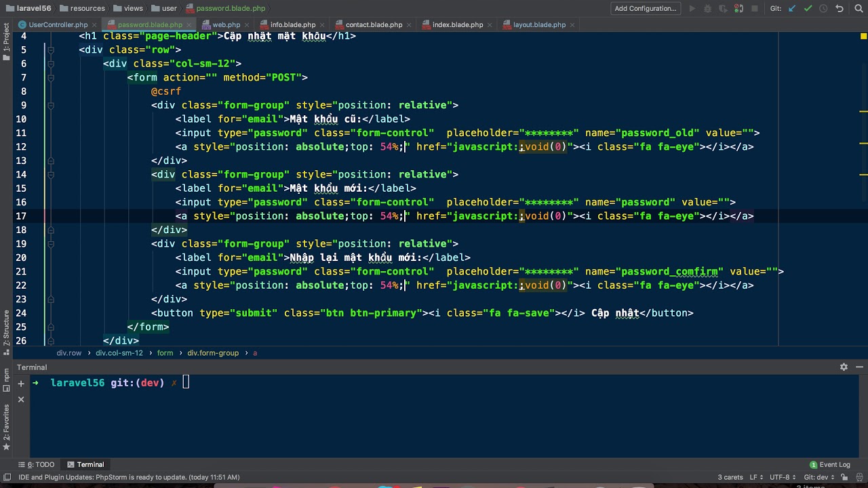Click the resources breadcrumb folder
This screenshot has height=488, width=868.
coord(82,9)
